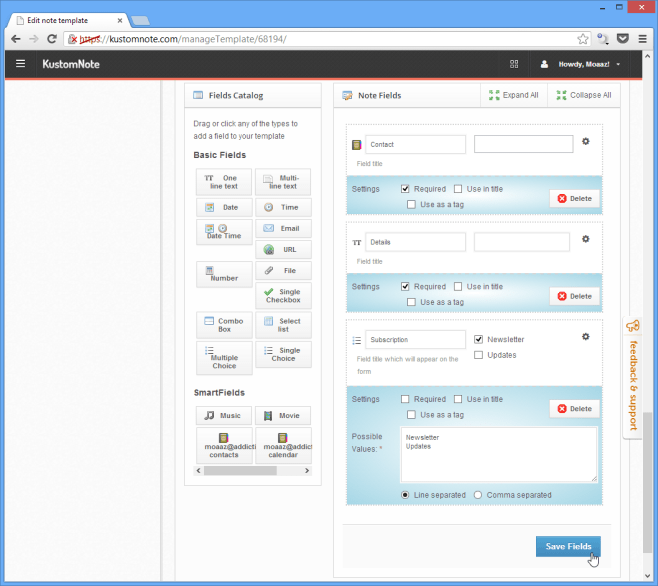Uncheck Required for the Contact field

[405, 188]
